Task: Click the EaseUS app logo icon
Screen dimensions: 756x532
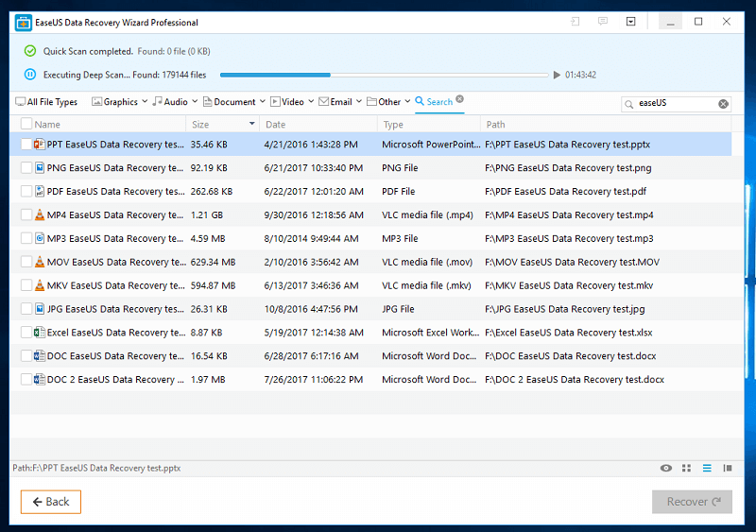Action: point(23,23)
